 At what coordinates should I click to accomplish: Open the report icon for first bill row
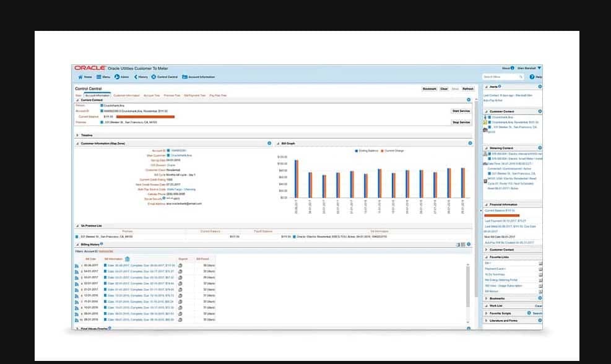point(180,265)
